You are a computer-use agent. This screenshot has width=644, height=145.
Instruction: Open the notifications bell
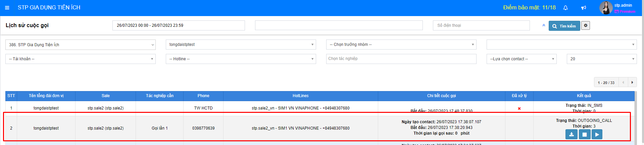565,8
